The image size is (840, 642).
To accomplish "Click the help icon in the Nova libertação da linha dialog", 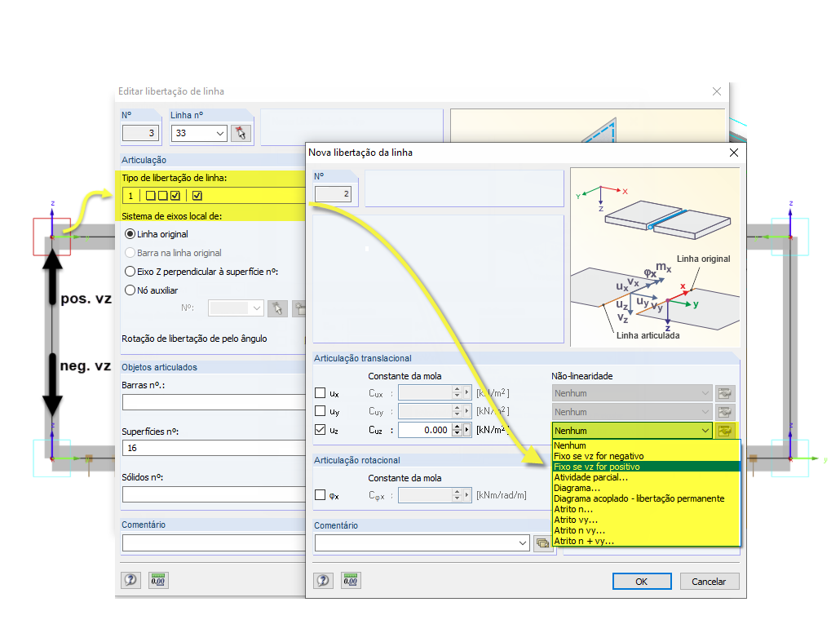I will coord(323,580).
